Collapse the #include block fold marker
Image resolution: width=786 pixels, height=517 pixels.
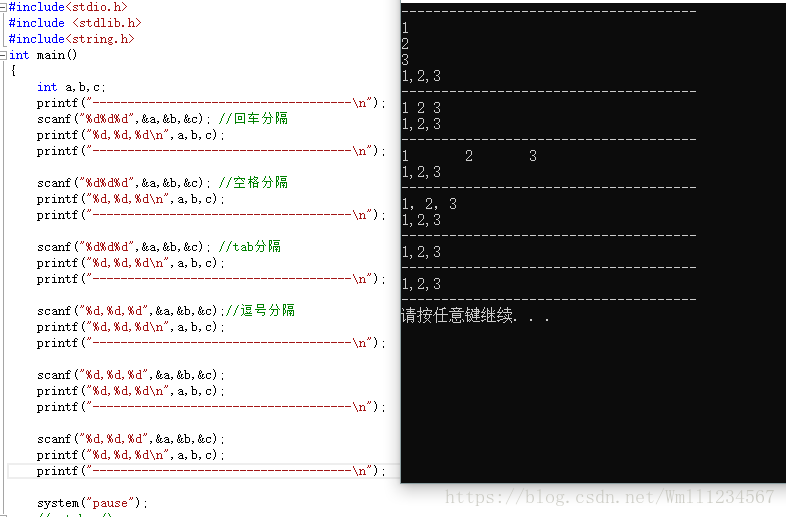pyautogui.click(x=3, y=7)
